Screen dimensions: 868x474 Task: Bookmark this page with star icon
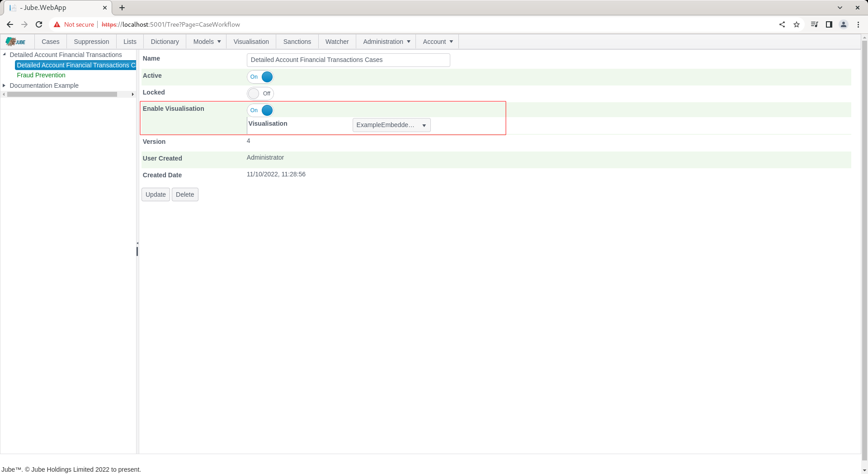coord(797,24)
